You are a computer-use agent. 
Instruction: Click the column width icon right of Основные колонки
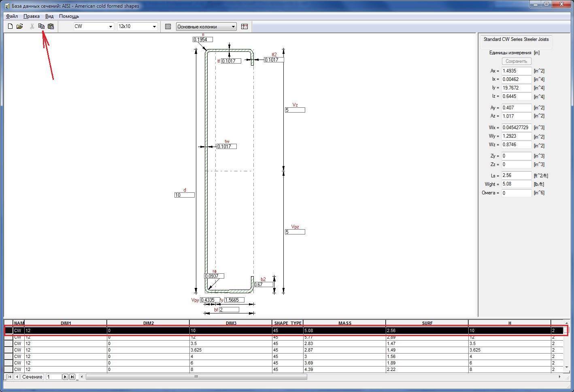click(244, 26)
